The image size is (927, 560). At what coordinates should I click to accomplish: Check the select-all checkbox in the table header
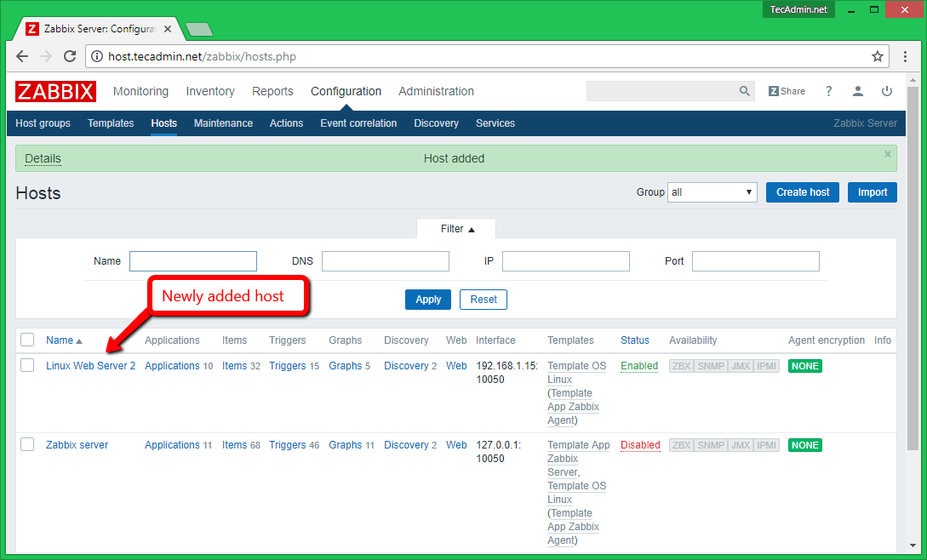[26, 340]
